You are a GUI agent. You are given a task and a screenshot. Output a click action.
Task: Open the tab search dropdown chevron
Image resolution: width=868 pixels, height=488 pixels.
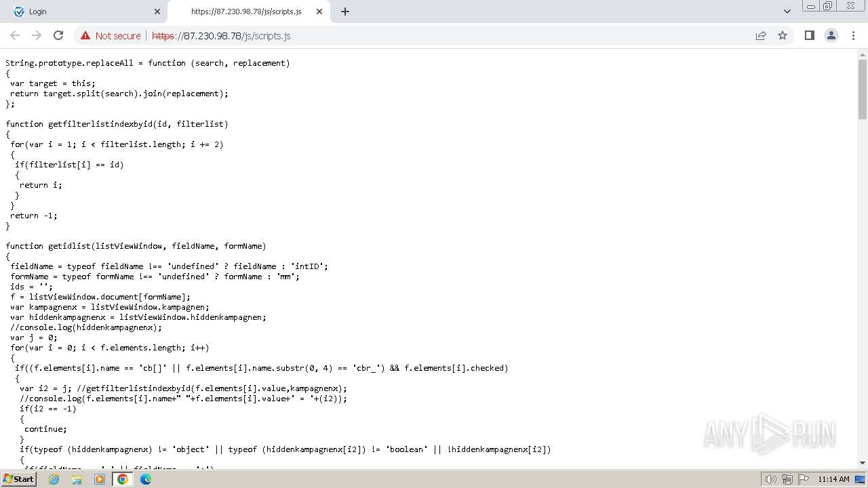(x=787, y=12)
